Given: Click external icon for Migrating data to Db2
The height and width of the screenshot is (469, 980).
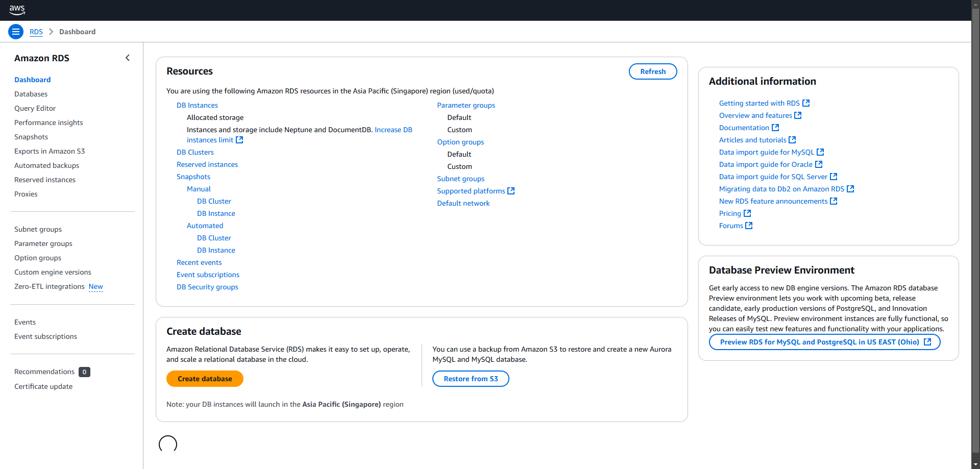Looking at the screenshot, I should tap(850, 189).
